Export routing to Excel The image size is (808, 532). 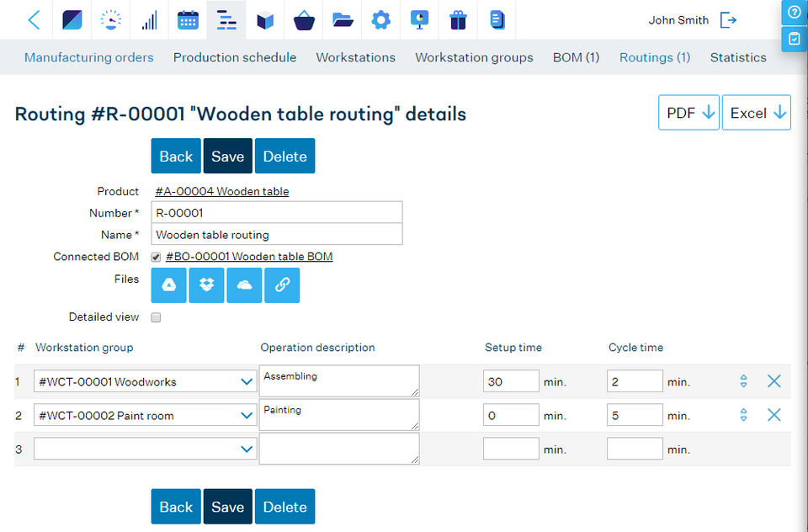pos(757,113)
